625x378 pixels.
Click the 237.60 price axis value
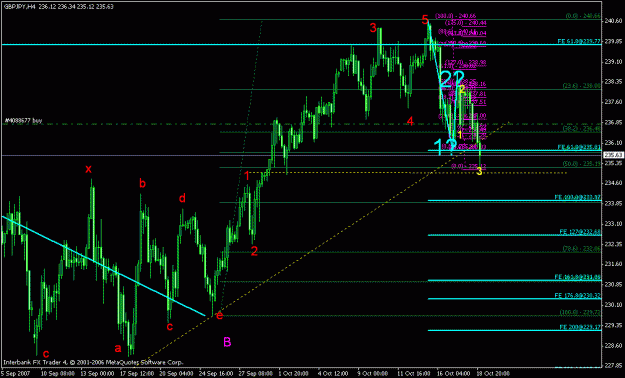pyautogui.click(x=612, y=102)
